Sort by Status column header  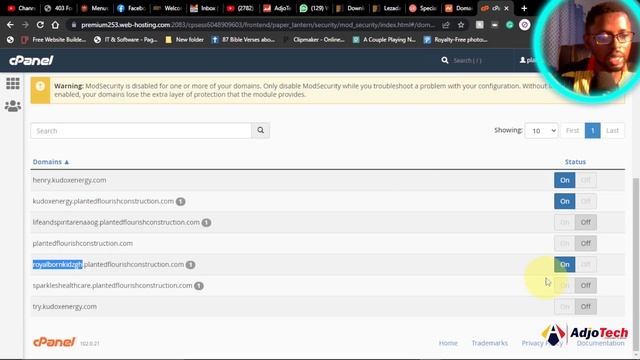pyautogui.click(x=575, y=162)
